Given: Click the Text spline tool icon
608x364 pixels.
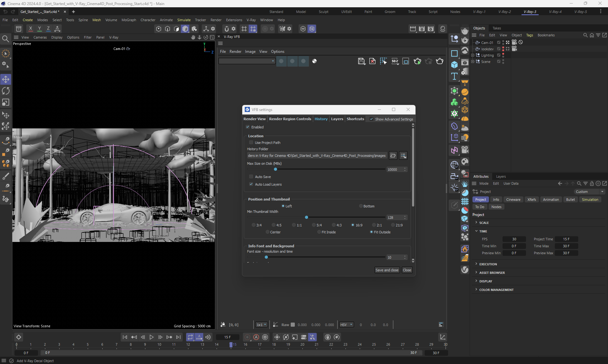Looking at the screenshot, I should coord(454,76).
